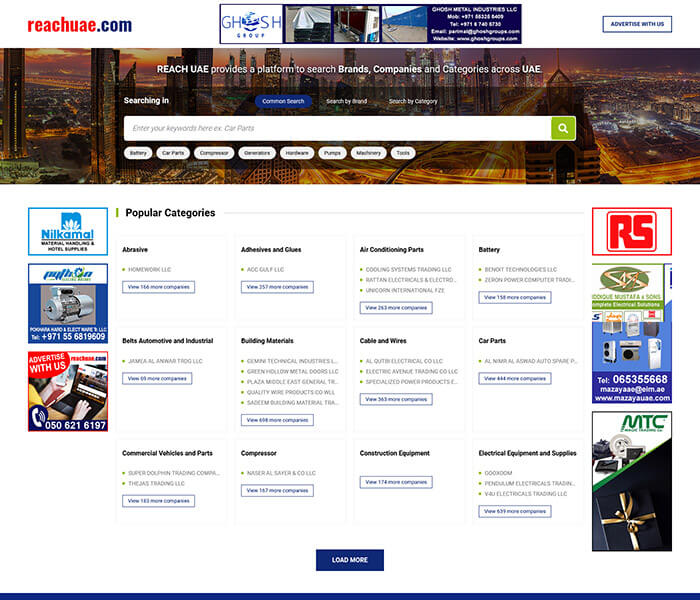Click the Advertise With Us button
This screenshot has height=600, width=700.
click(637, 24)
